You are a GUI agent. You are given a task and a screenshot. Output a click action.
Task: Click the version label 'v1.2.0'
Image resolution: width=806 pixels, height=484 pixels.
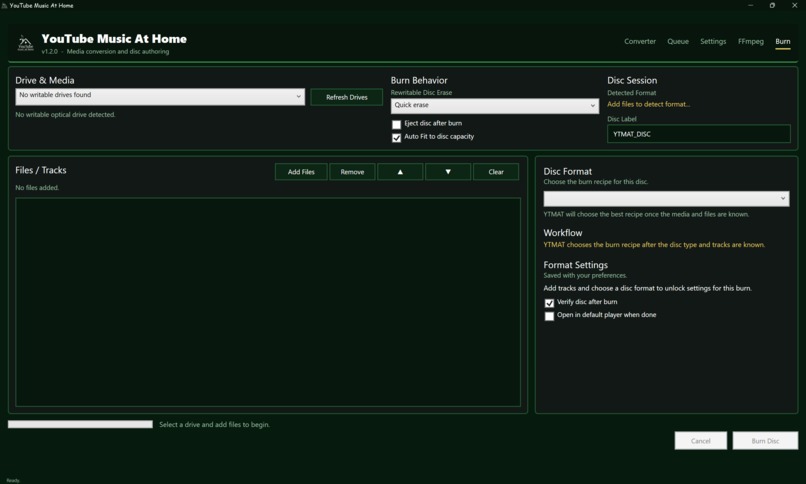(x=49, y=51)
